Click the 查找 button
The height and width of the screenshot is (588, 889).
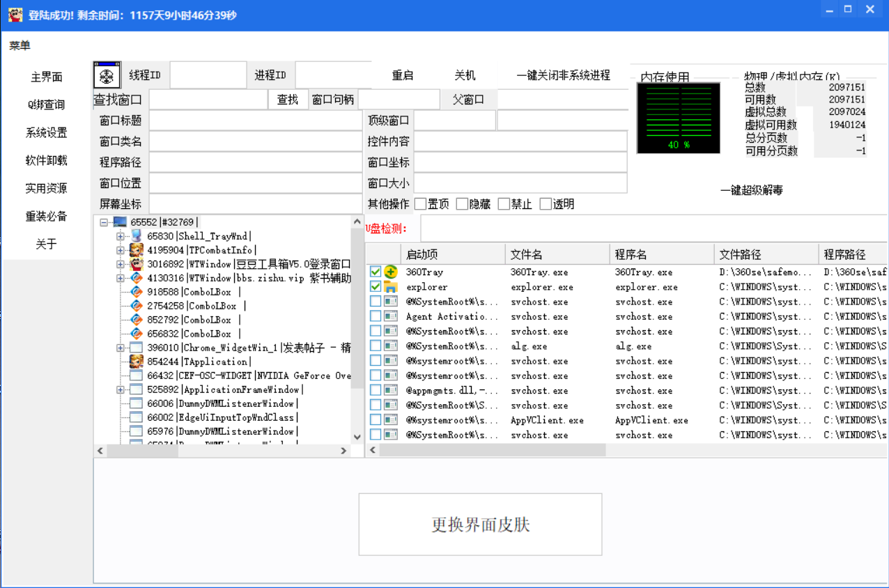(x=288, y=100)
